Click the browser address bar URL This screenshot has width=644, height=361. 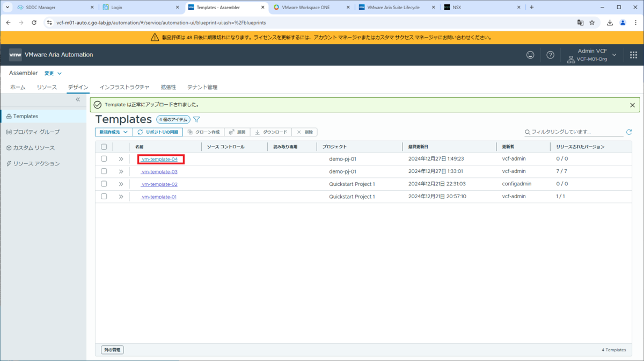[x=161, y=23]
